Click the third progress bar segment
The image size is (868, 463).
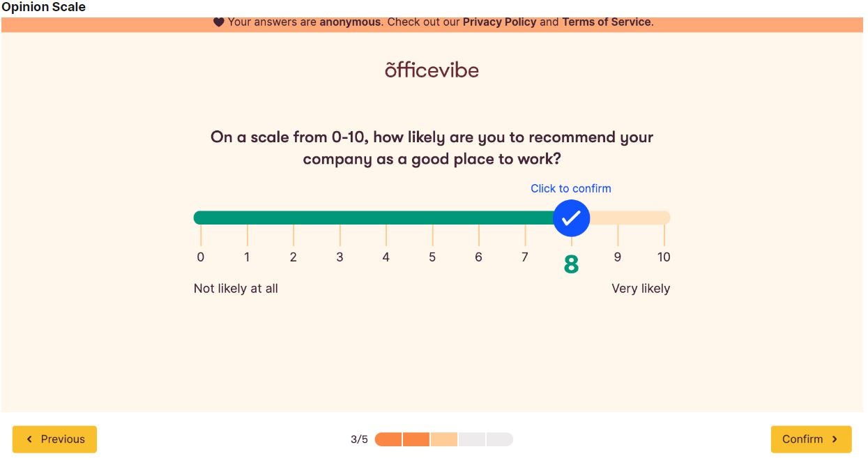click(x=444, y=439)
